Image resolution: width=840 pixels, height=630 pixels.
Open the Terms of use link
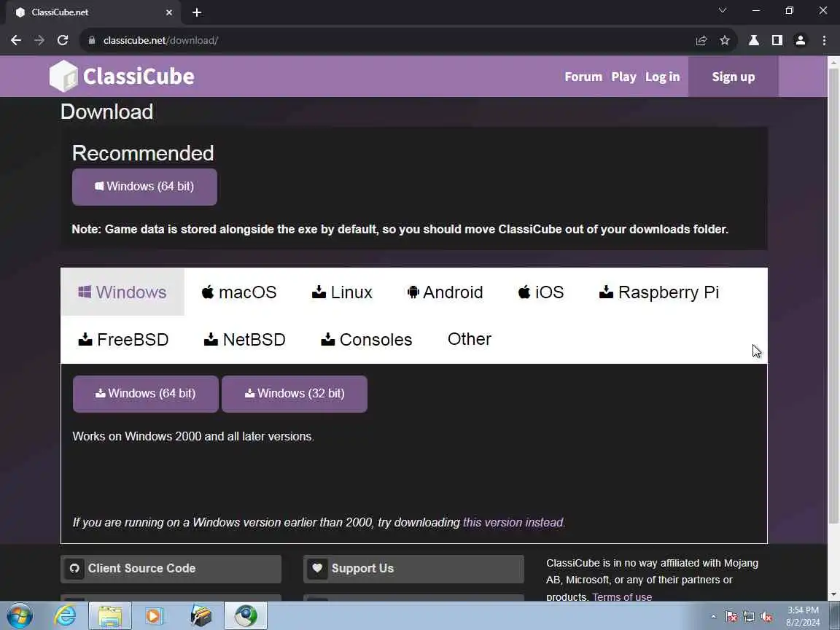(622, 596)
